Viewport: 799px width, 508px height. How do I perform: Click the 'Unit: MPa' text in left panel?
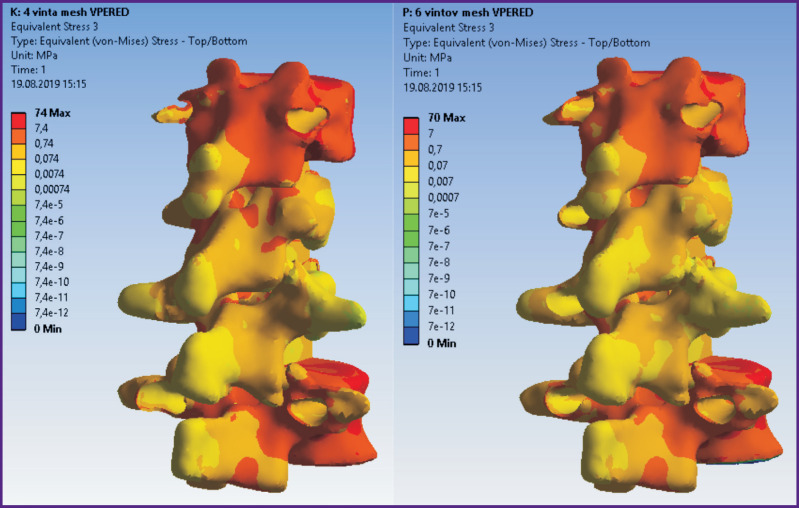tap(37, 56)
